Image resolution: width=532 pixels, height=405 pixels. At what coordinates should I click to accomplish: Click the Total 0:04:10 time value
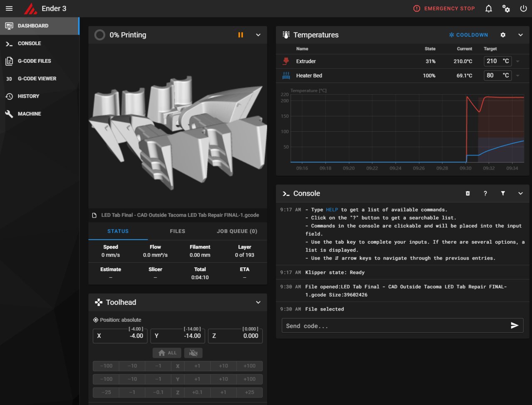200,277
